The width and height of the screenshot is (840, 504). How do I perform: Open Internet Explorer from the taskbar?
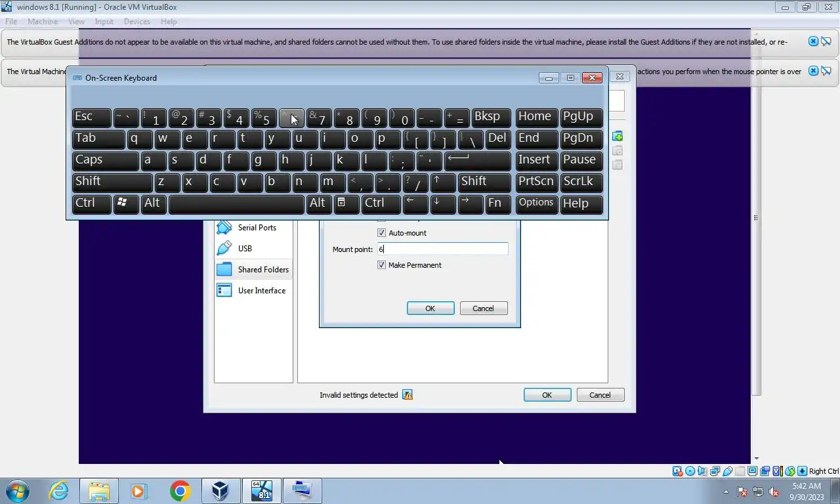(x=59, y=491)
